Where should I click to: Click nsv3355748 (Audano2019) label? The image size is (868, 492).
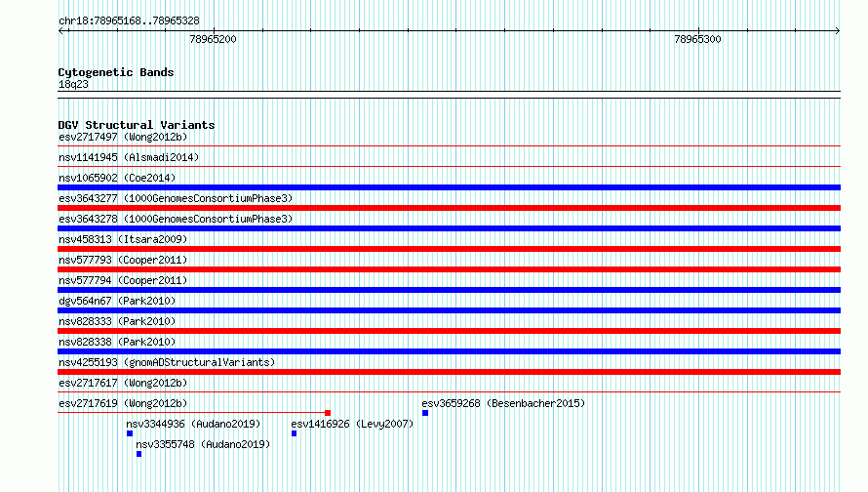click(203, 444)
